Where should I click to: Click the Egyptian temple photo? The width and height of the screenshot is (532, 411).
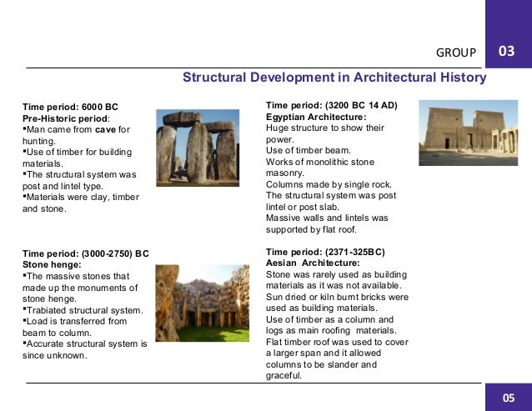(x=469, y=133)
